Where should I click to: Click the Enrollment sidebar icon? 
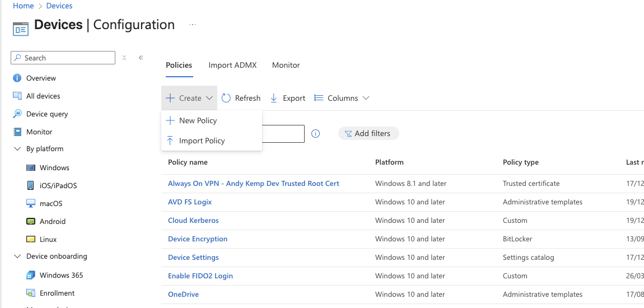click(x=31, y=293)
